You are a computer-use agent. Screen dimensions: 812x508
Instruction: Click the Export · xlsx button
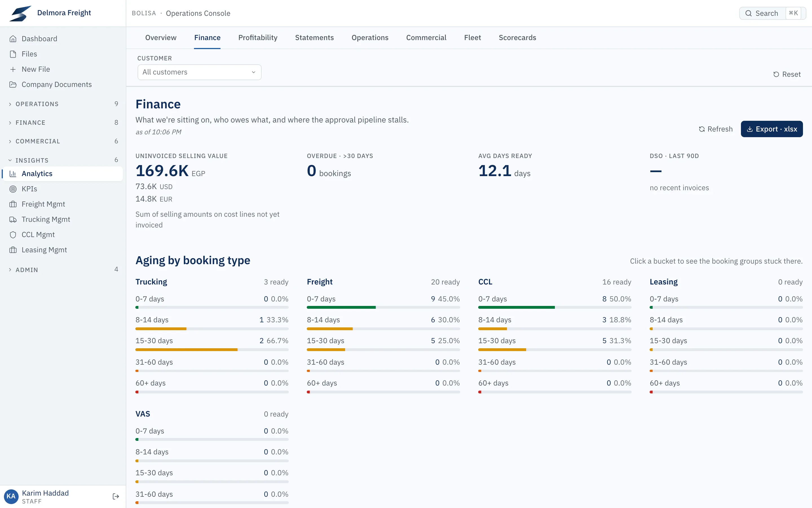pyautogui.click(x=772, y=129)
